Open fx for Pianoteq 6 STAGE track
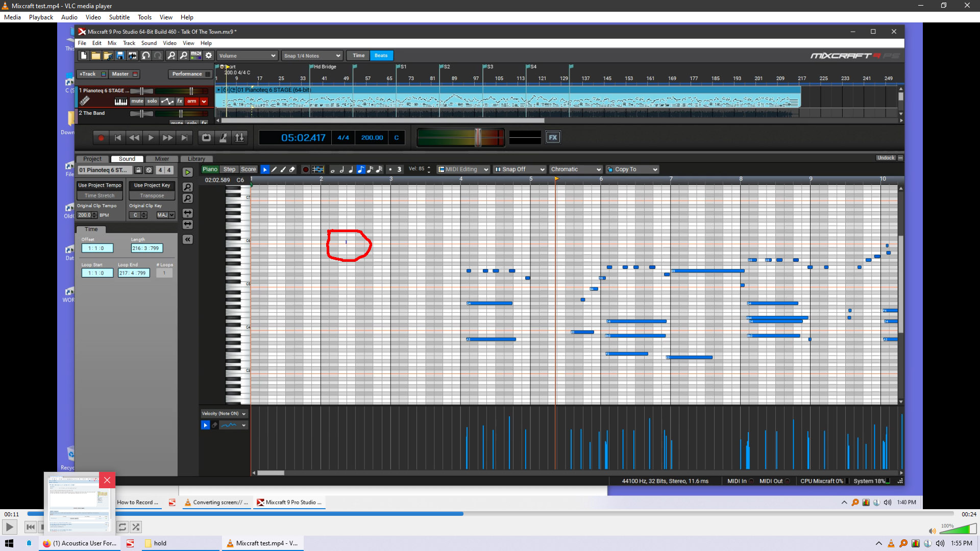 [180, 101]
